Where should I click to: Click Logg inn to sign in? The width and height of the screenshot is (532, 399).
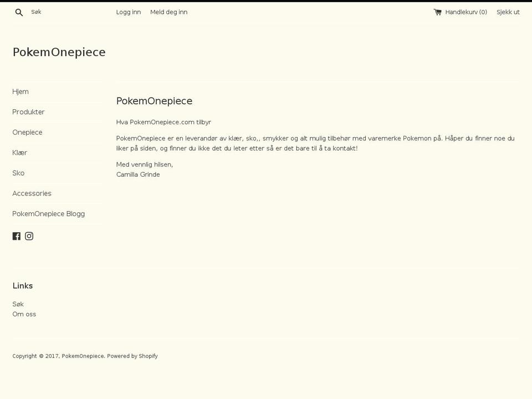[x=128, y=12]
